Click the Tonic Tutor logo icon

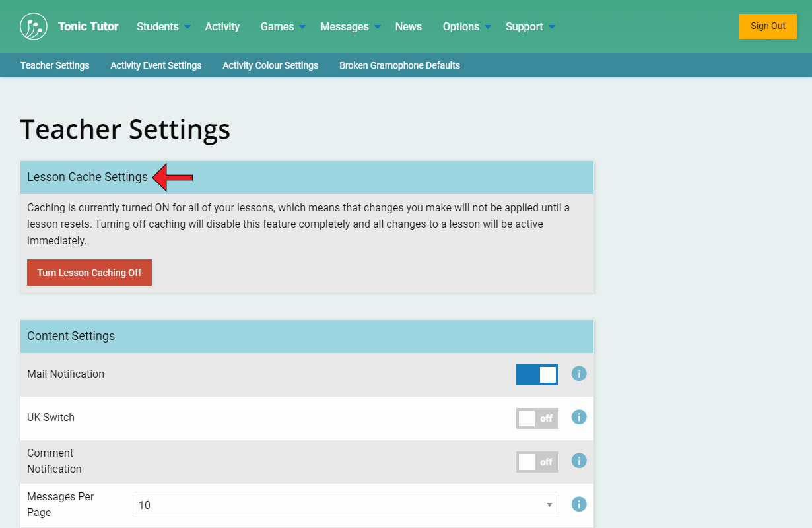point(34,26)
